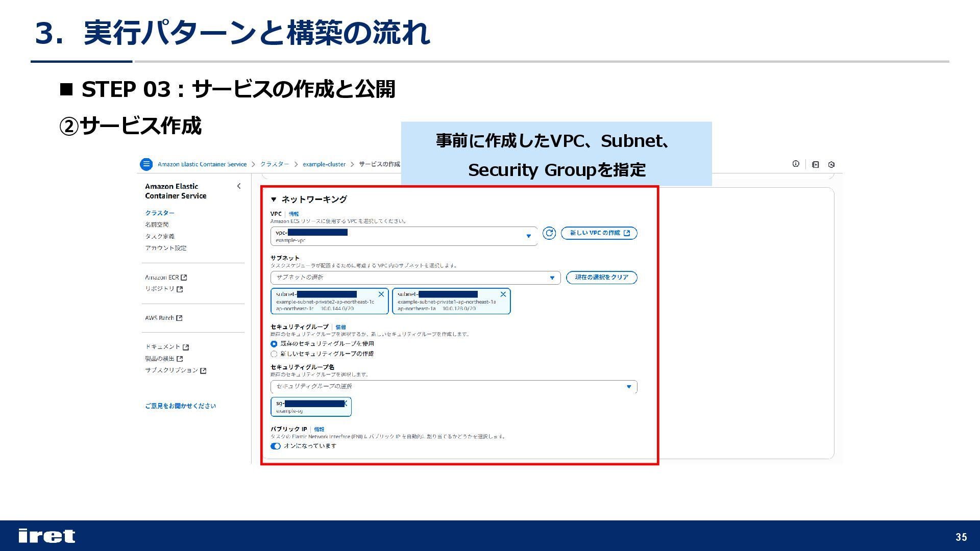
Task: Remove the example-subnet-private2 subnet chip
Action: click(x=381, y=294)
